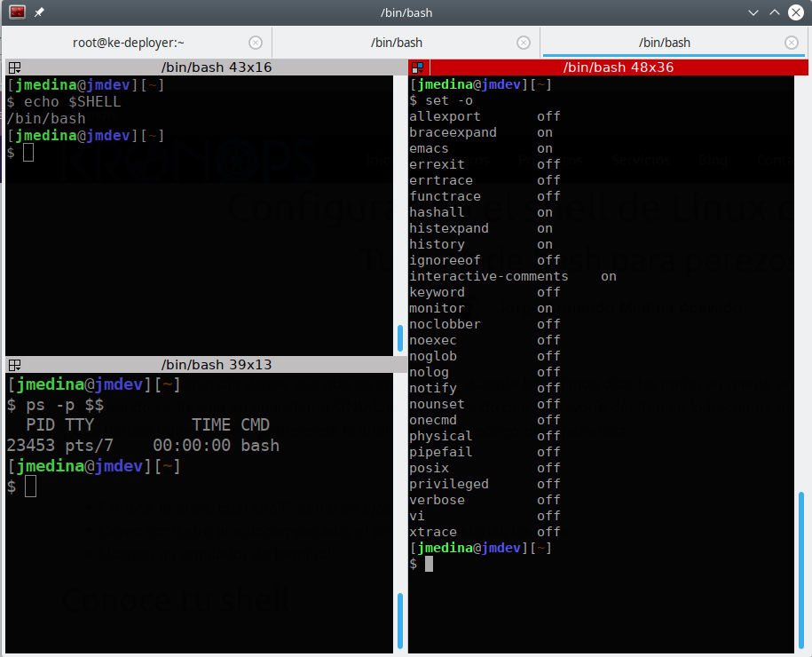812x657 pixels.
Task: Close the active rightmost /bin/bash tab
Action: 792,43
